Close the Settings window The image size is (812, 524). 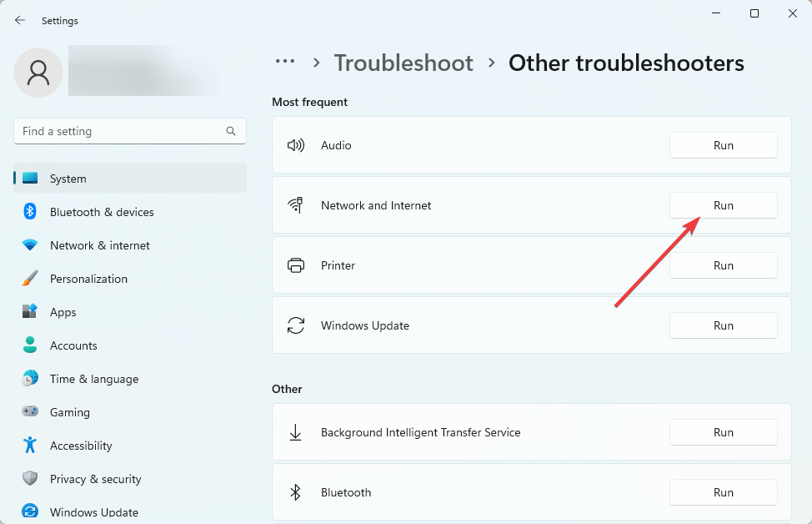click(792, 13)
